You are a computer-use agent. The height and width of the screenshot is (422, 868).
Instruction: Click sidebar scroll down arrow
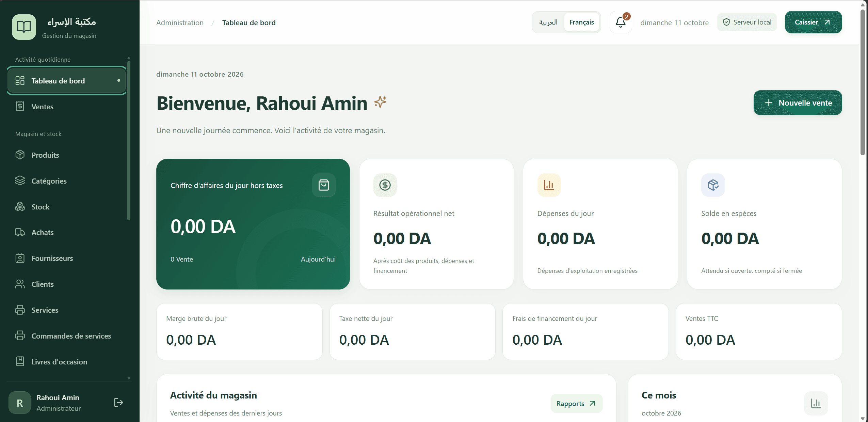129,378
